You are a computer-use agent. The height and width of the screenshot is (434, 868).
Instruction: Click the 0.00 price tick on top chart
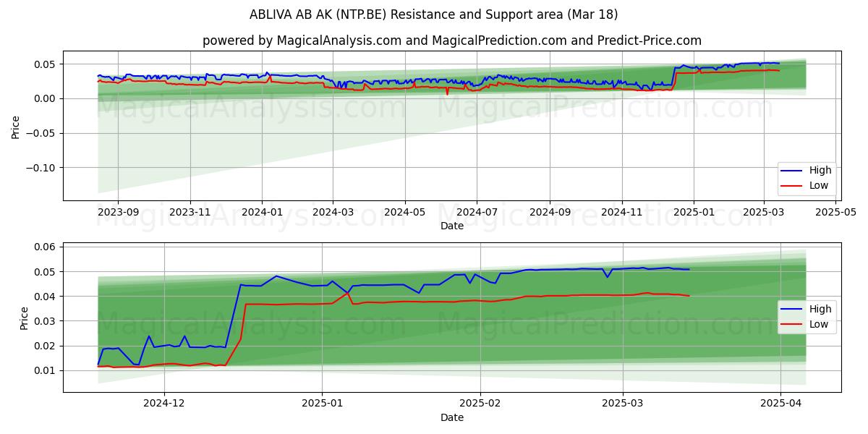point(46,98)
